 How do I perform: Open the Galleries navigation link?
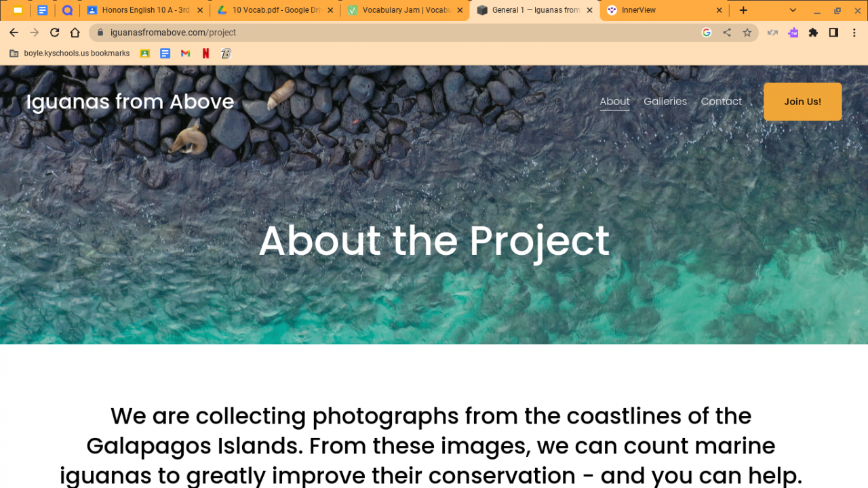[x=665, y=102]
